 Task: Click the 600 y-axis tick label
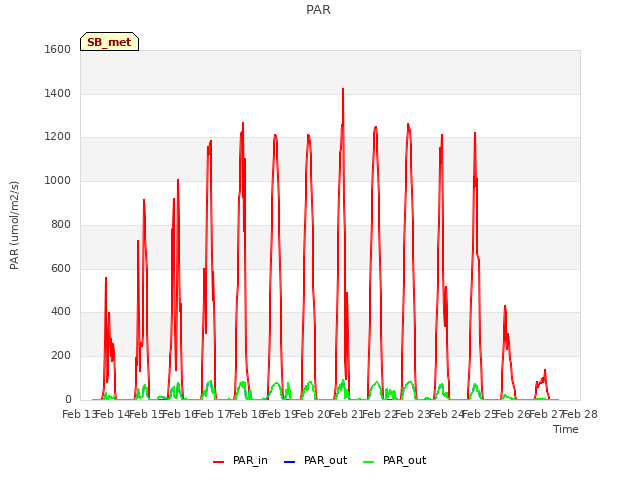(x=61, y=268)
